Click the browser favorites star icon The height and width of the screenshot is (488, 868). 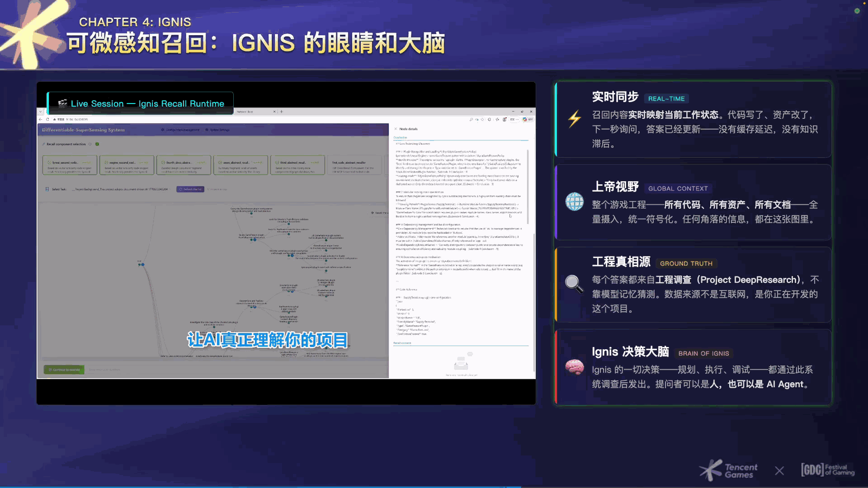(x=482, y=119)
